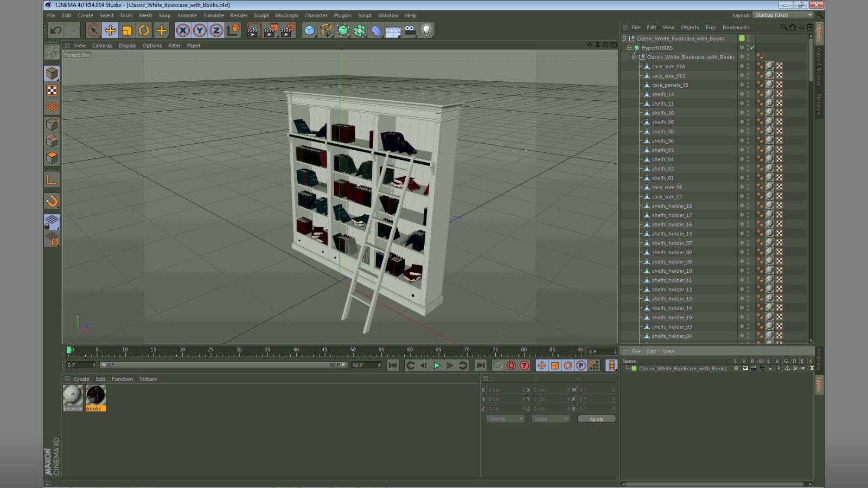This screenshot has width=868, height=488.
Task: Toggle visibility dot for shelfs_10
Action: point(742,112)
